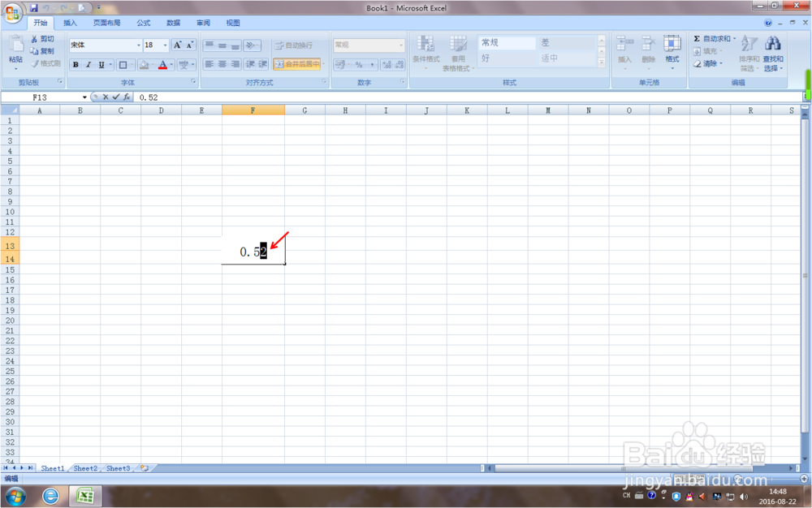Click 自动求和 AutoSum
The image size is (812, 508).
(715, 39)
